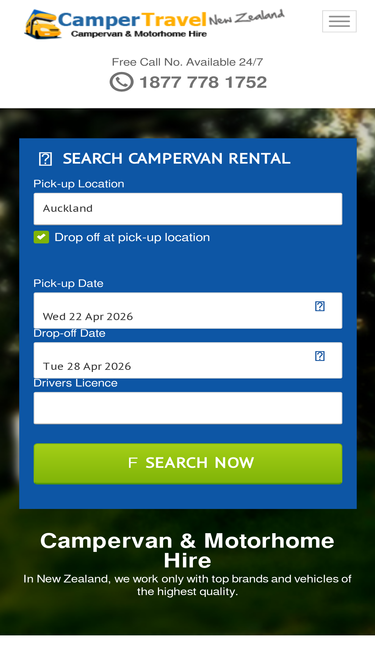Click the yellow campervan logo icon

(x=42, y=25)
